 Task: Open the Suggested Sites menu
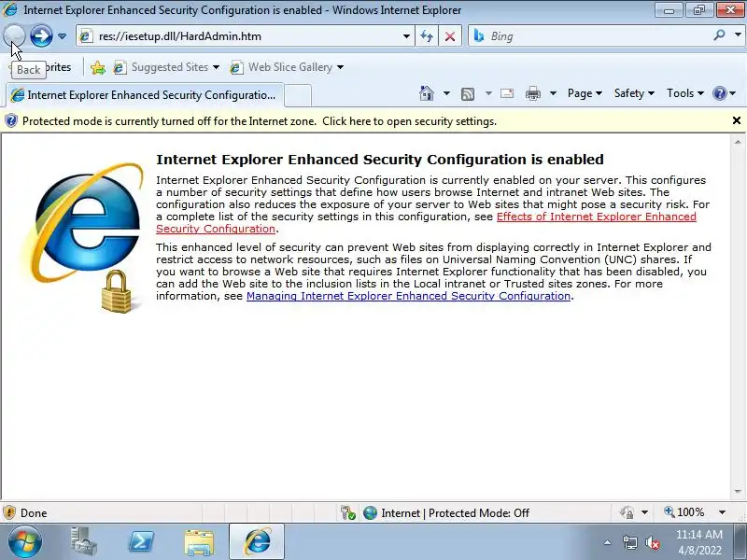166,67
